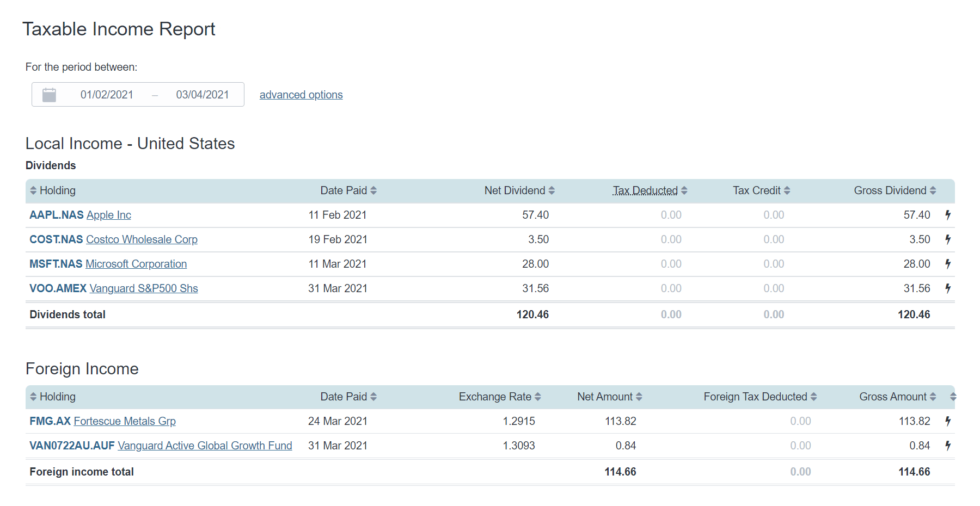This screenshot has height=506, width=980.
Task: Select the Foreign income total row label
Action: coord(82,472)
